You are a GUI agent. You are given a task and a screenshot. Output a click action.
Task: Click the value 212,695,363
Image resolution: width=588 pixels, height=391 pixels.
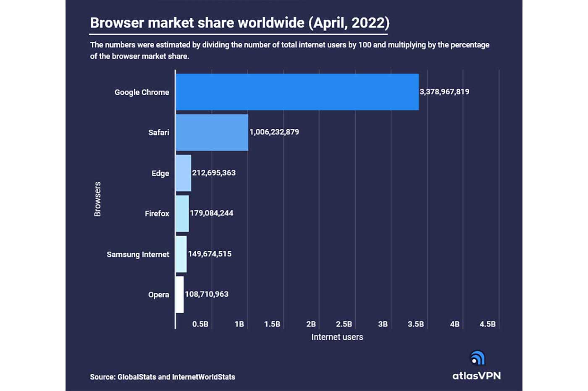coord(214,172)
